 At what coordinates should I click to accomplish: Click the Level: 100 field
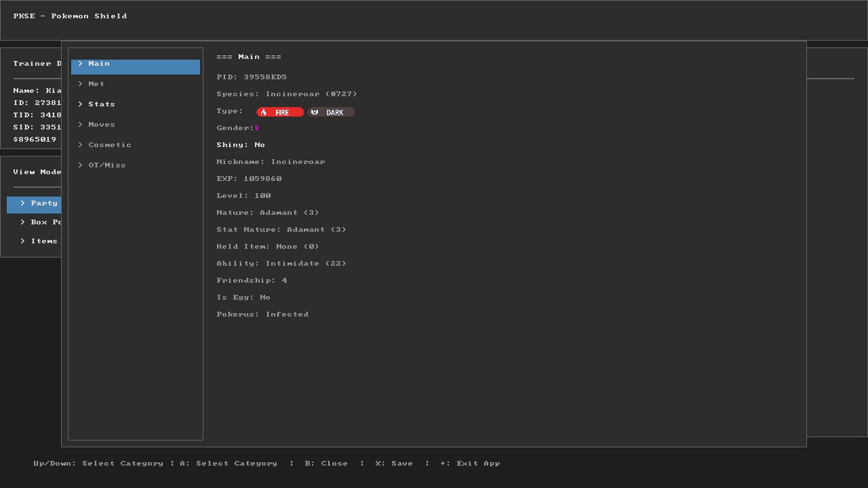(x=243, y=196)
